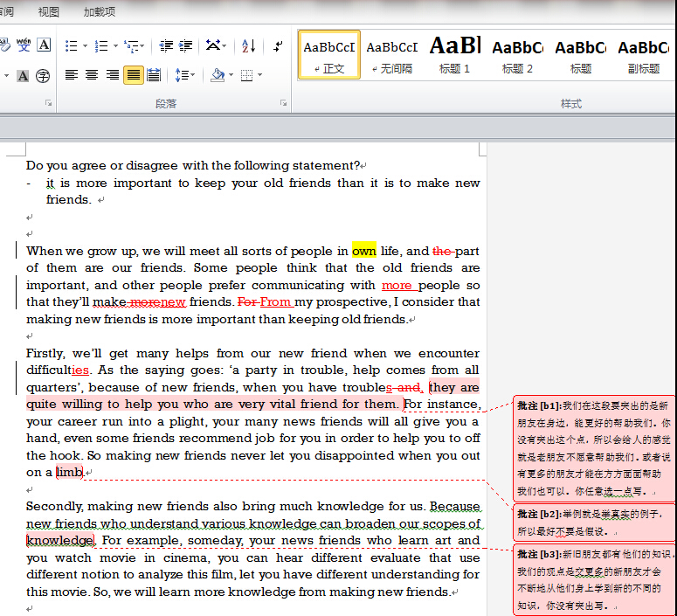677x616 pixels.
Task: Open the 视图 ribbon tab
Action: [x=48, y=11]
